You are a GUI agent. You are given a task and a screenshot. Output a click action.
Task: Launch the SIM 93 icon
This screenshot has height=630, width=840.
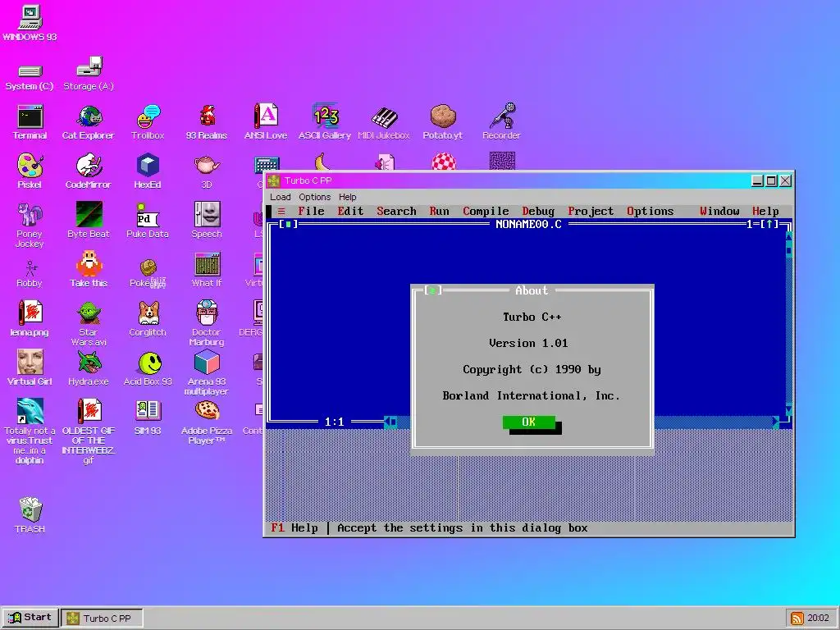[148, 418]
